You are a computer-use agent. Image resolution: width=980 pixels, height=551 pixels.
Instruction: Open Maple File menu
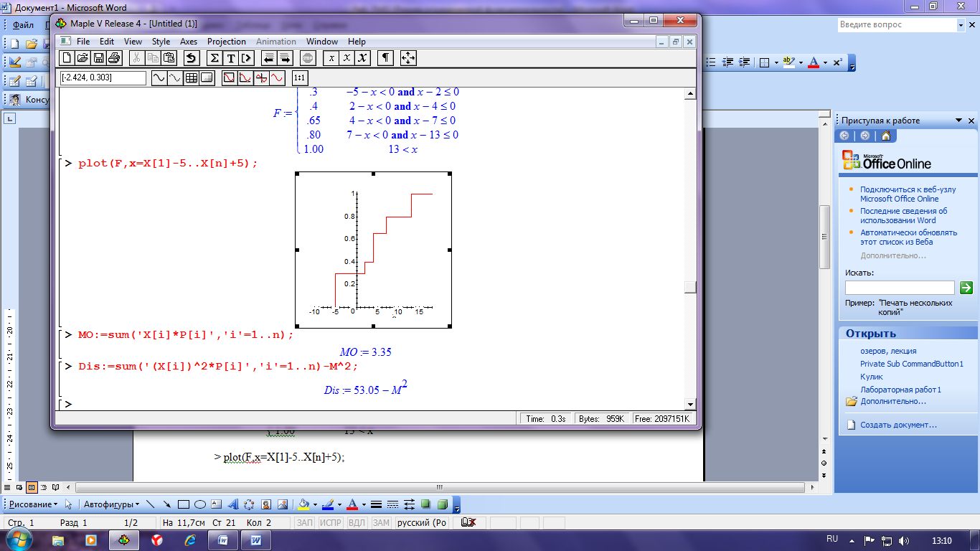coord(83,42)
